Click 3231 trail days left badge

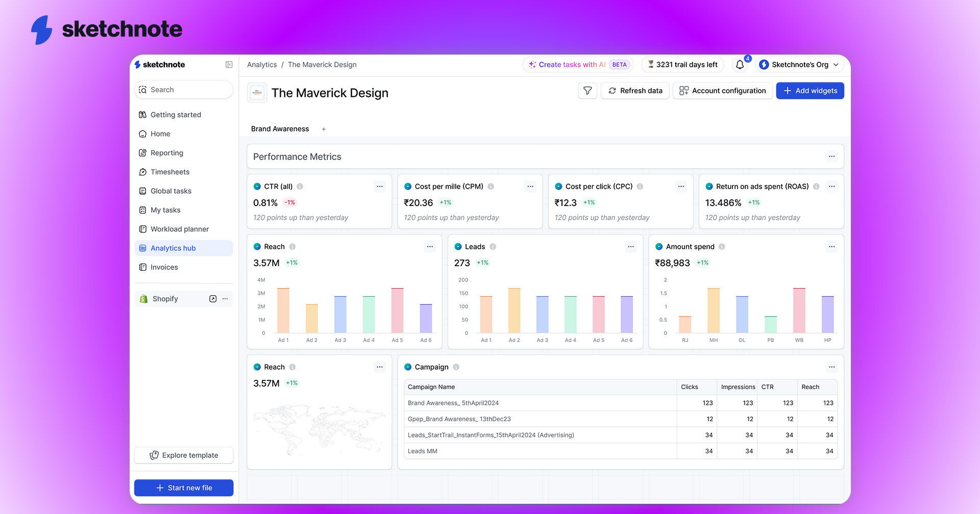coord(682,65)
